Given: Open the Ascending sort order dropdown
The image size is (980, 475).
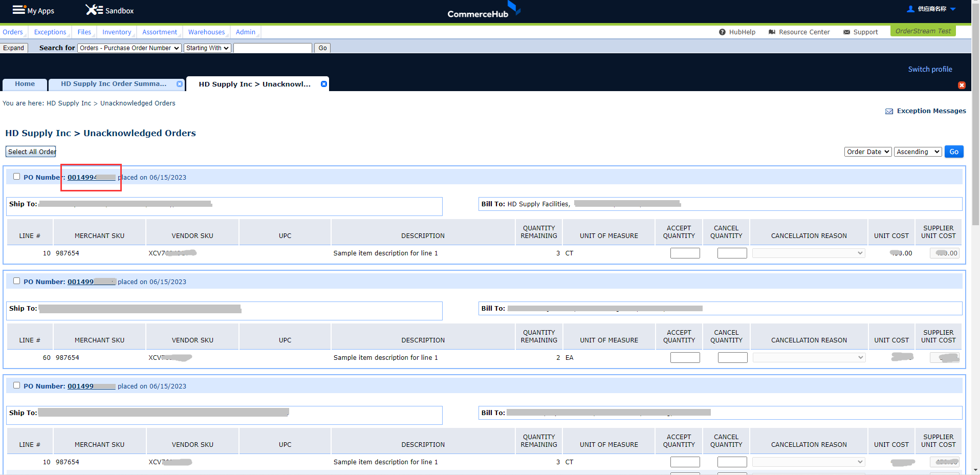Looking at the screenshot, I should (918, 152).
